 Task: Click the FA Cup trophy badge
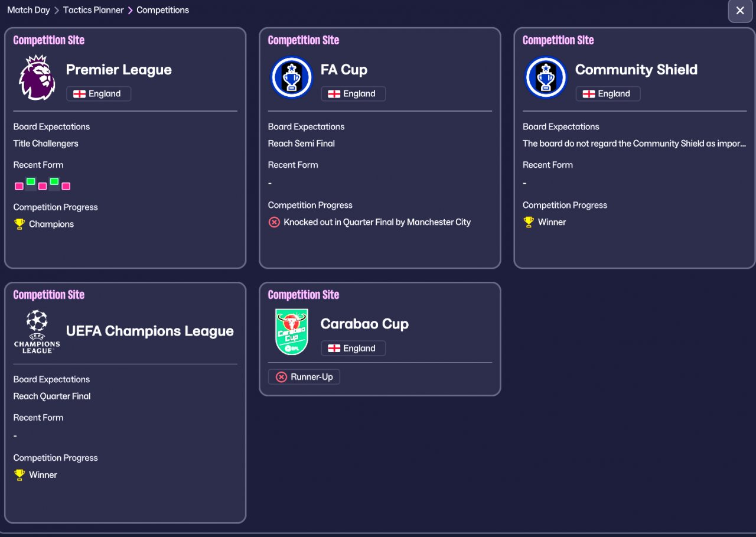click(291, 77)
